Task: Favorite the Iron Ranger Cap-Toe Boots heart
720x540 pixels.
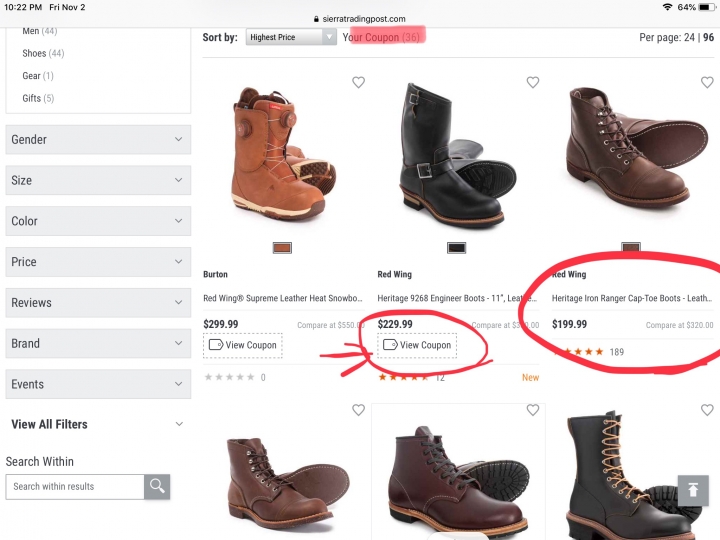Action: click(707, 82)
